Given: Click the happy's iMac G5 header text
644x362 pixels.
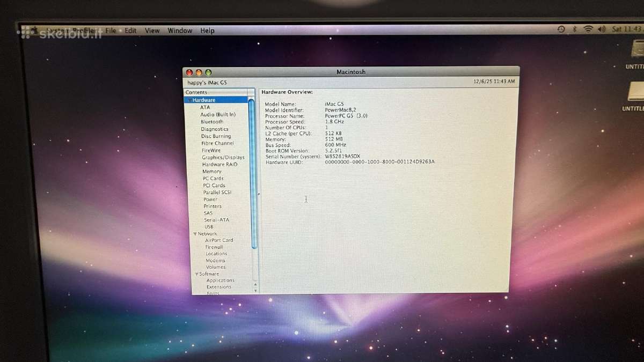Looking at the screenshot, I should click(x=207, y=83).
